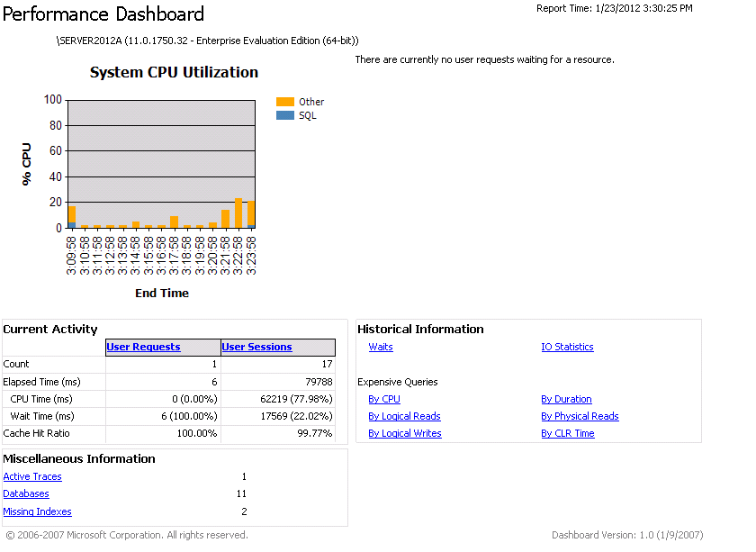This screenshot has height=552, width=756.
Task: Select the CPU bar at 3:17:58
Action: [175, 222]
